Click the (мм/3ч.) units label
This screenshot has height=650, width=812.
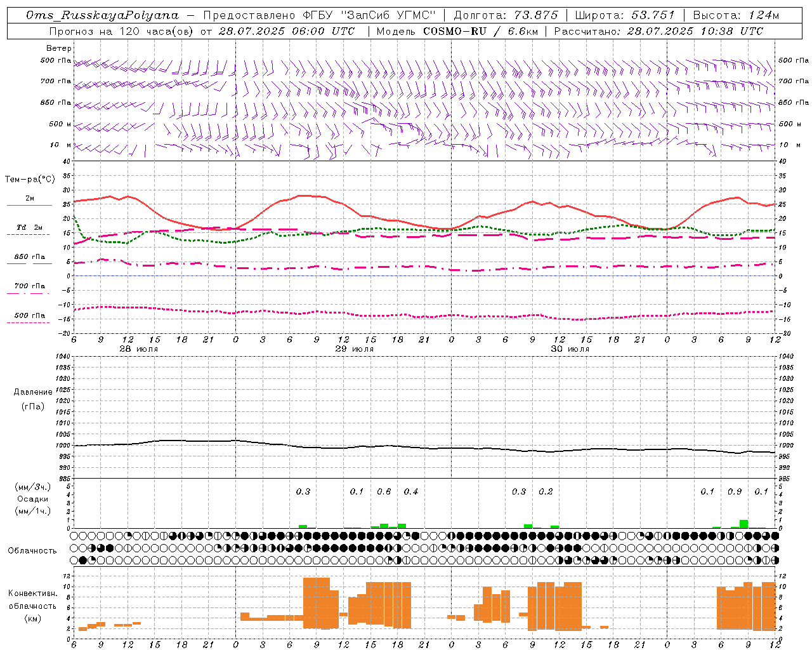[32, 487]
